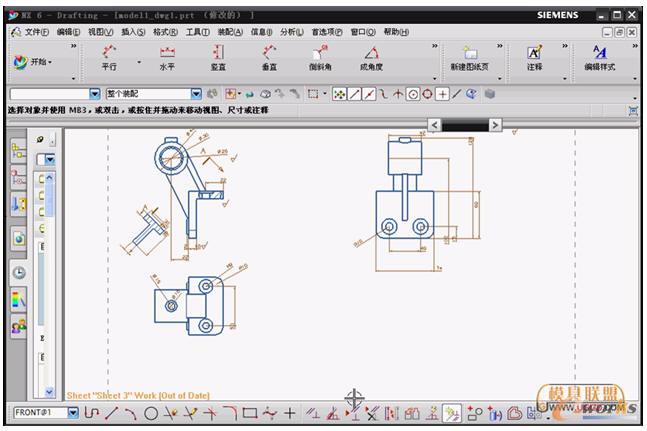This screenshot has height=431, width=647.
Task: Toggle the snap intersection point option
Action: 397,94
